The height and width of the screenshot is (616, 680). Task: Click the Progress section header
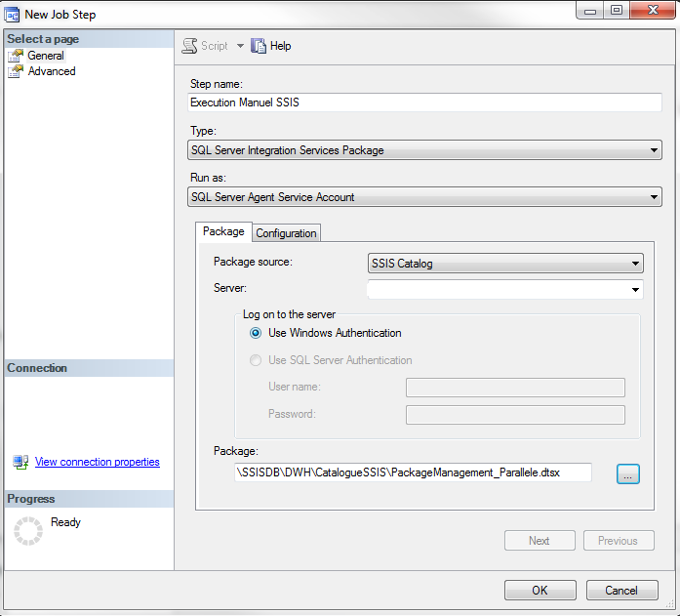pyautogui.click(x=89, y=499)
